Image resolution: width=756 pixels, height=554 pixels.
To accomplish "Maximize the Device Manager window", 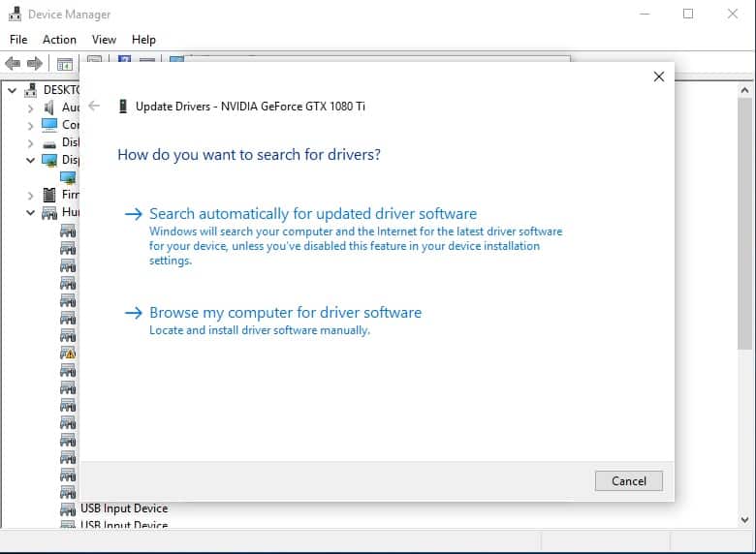I will [688, 14].
